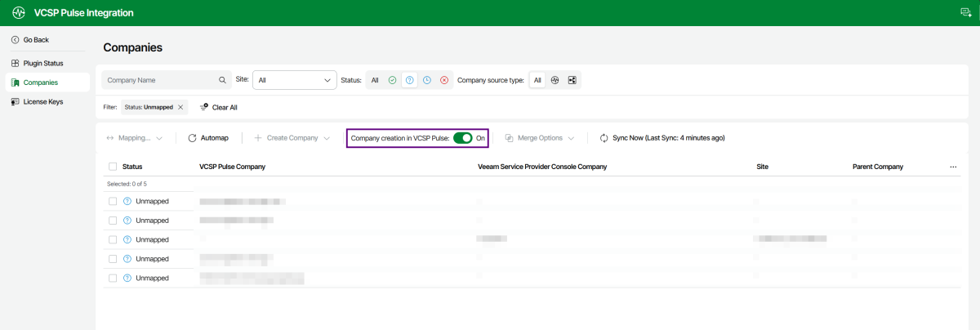This screenshot has width=980, height=330.
Task: Open Plugin Status in the sidebar
Action: [42, 63]
